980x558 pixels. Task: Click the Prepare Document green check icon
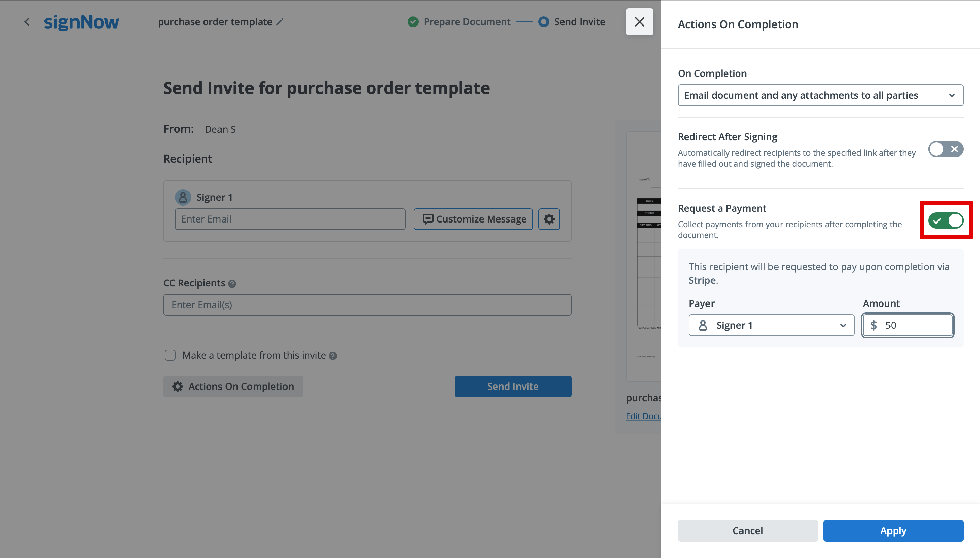(413, 22)
